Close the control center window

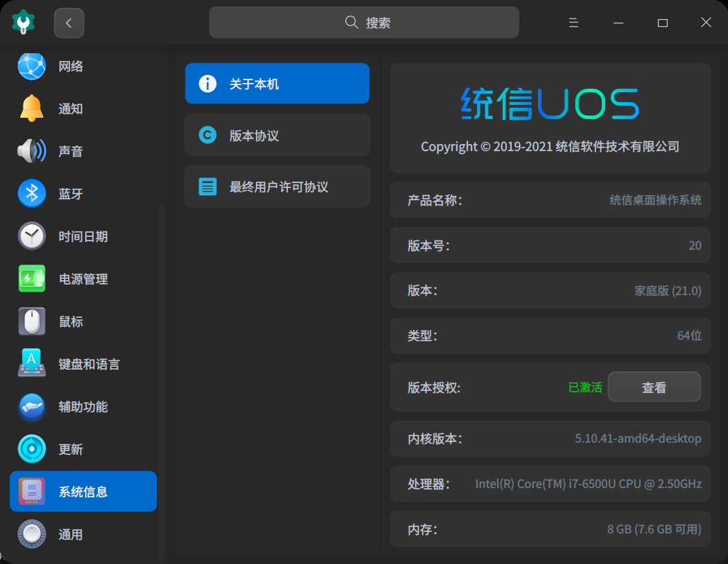(x=706, y=22)
